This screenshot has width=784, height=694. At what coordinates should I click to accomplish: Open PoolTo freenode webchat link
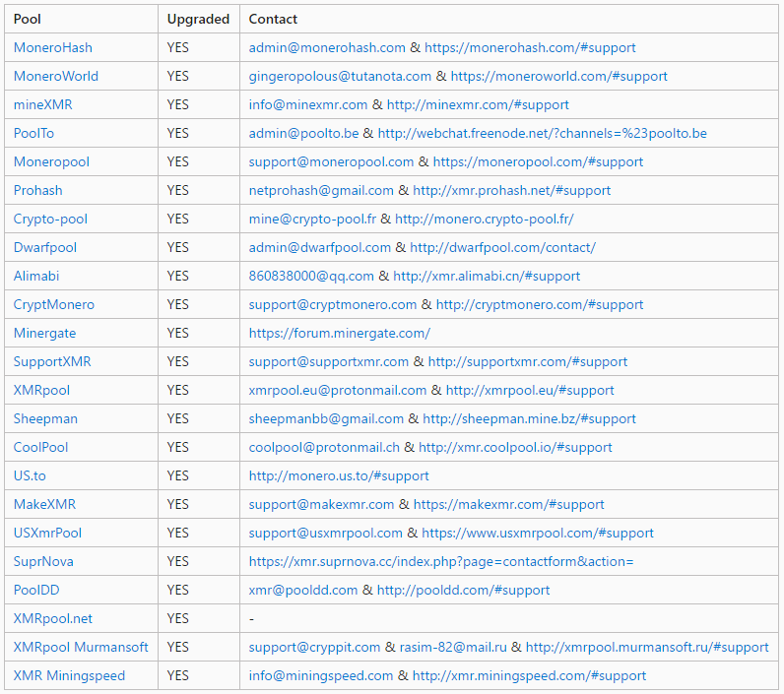(542, 133)
